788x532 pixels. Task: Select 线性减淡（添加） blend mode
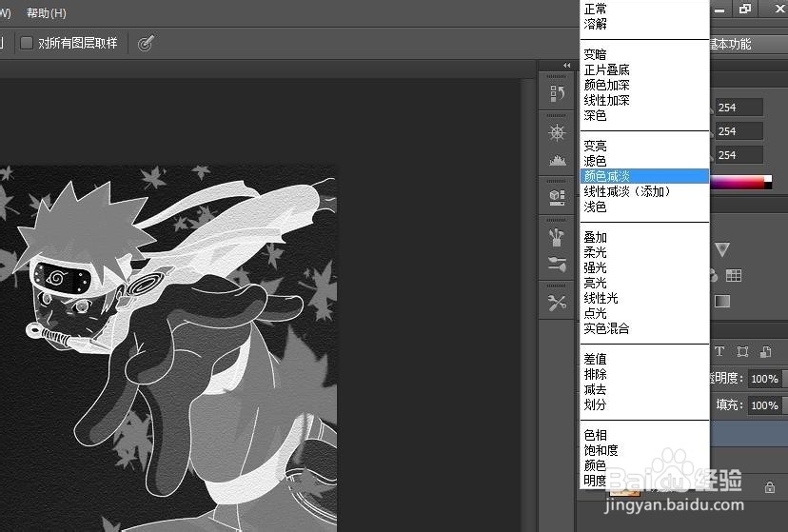tap(644, 191)
